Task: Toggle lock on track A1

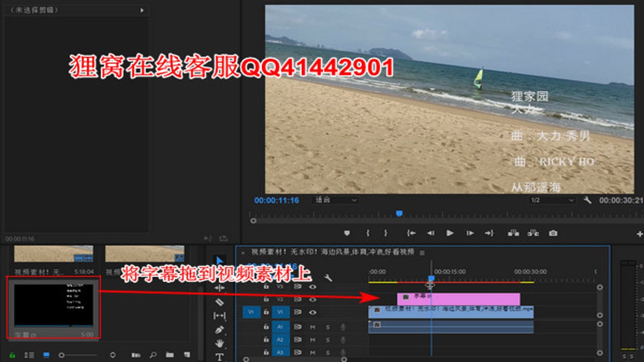Action: [x=266, y=326]
